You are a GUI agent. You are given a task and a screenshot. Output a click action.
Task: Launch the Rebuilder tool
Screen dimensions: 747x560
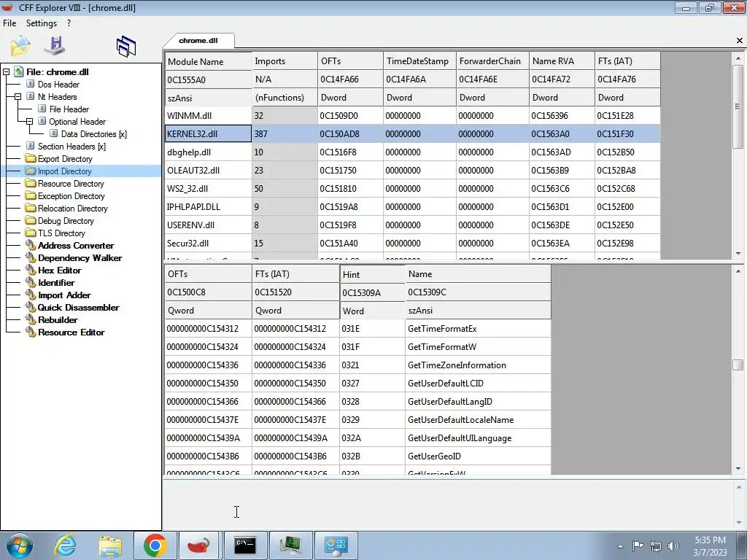[x=58, y=319]
